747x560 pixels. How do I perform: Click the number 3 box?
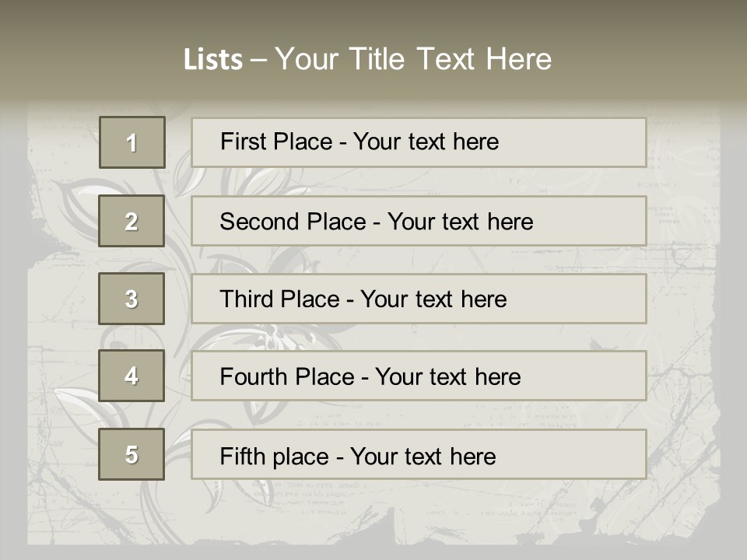(132, 299)
